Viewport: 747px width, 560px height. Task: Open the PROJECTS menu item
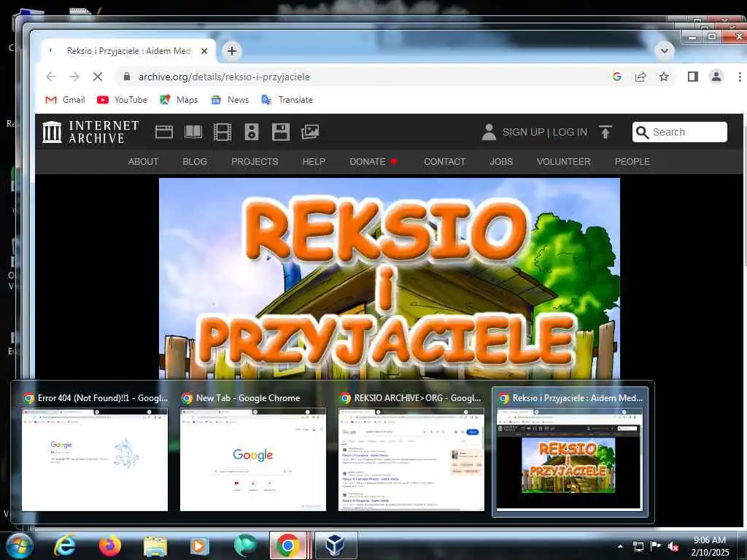pyautogui.click(x=255, y=162)
